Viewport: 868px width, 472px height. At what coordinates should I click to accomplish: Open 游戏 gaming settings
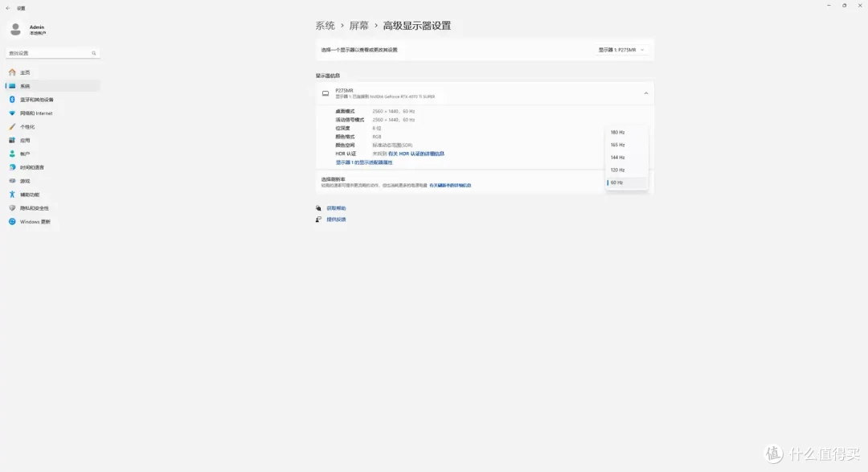pyautogui.click(x=52, y=181)
